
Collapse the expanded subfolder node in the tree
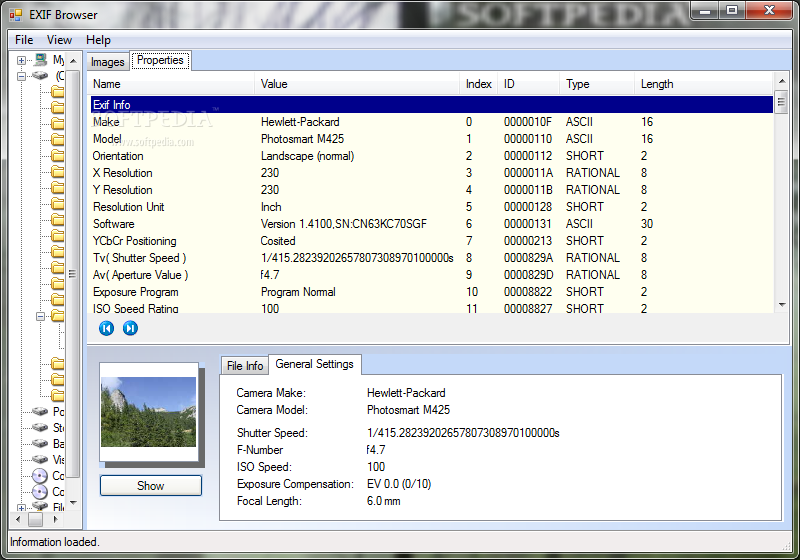(40, 316)
